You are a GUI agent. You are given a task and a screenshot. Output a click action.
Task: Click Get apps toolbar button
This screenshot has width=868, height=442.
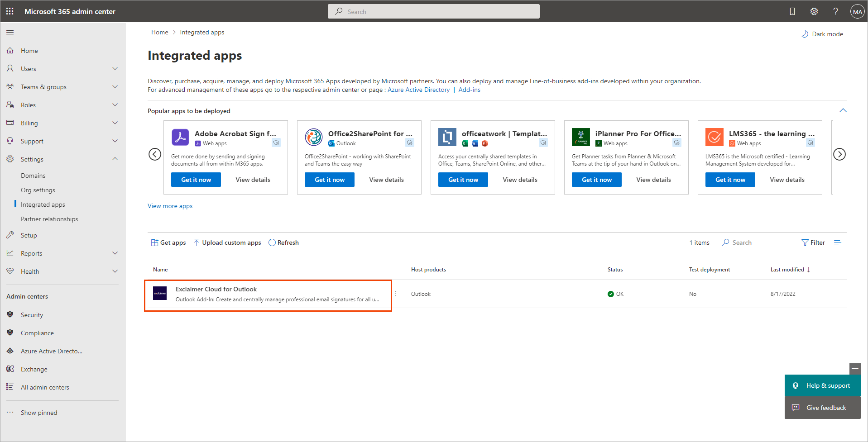click(168, 242)
